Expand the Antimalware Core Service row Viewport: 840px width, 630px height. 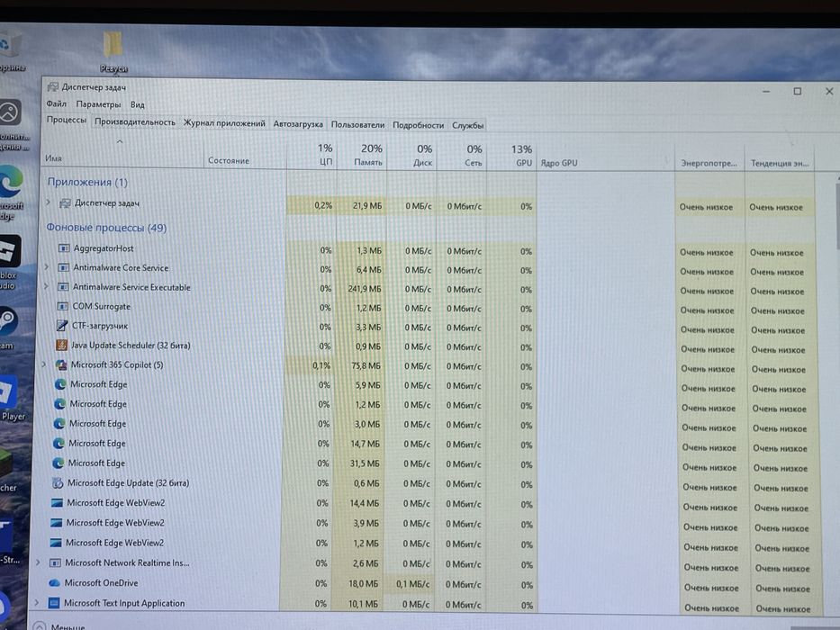point(47,266)
